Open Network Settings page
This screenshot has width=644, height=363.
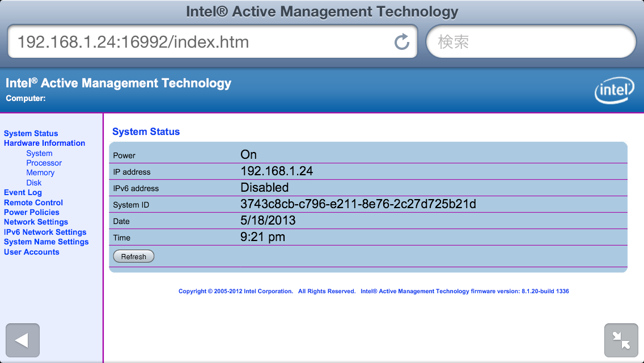pyautogui.click(x=36, y=222)
